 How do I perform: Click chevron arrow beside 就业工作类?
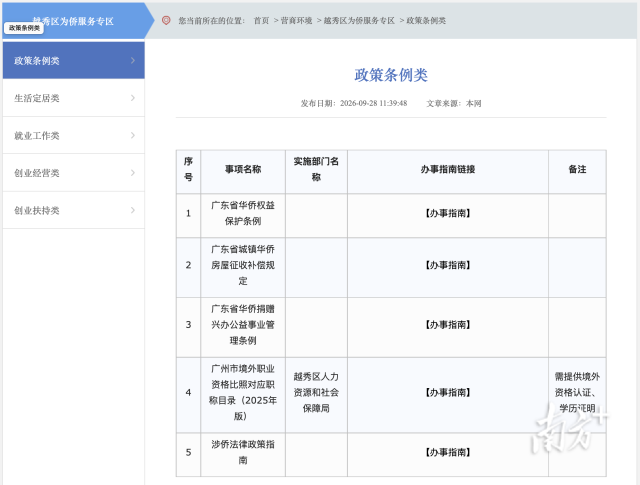click(133, 136)
